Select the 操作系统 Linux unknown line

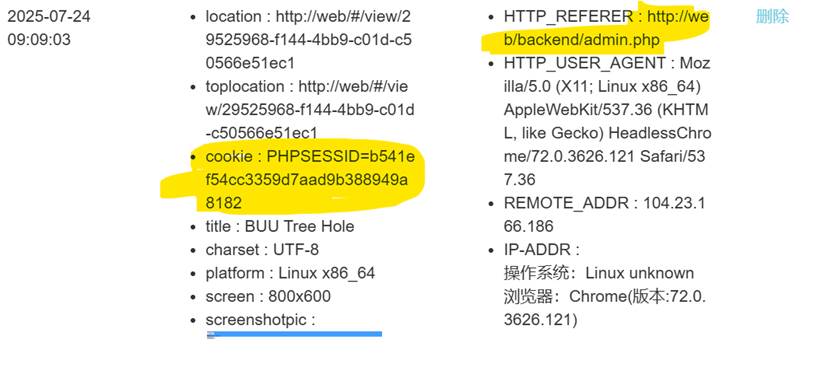[x=598, y=273]
